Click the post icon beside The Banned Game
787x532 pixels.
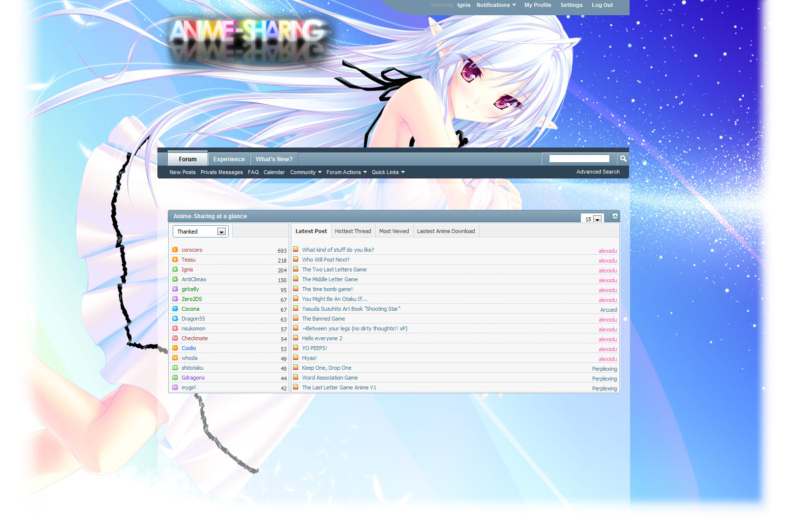point(296,318)
